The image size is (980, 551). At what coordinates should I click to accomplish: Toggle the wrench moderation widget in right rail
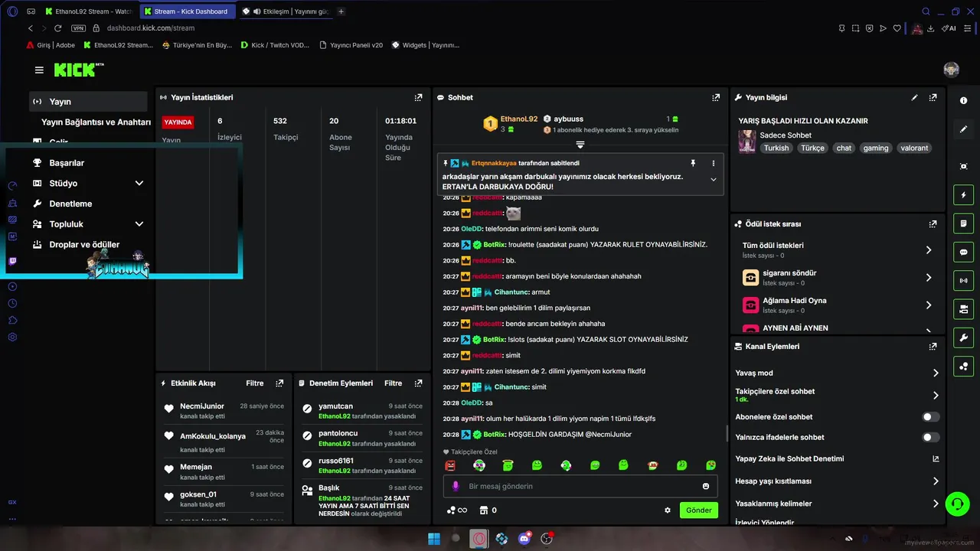point(963,337)
